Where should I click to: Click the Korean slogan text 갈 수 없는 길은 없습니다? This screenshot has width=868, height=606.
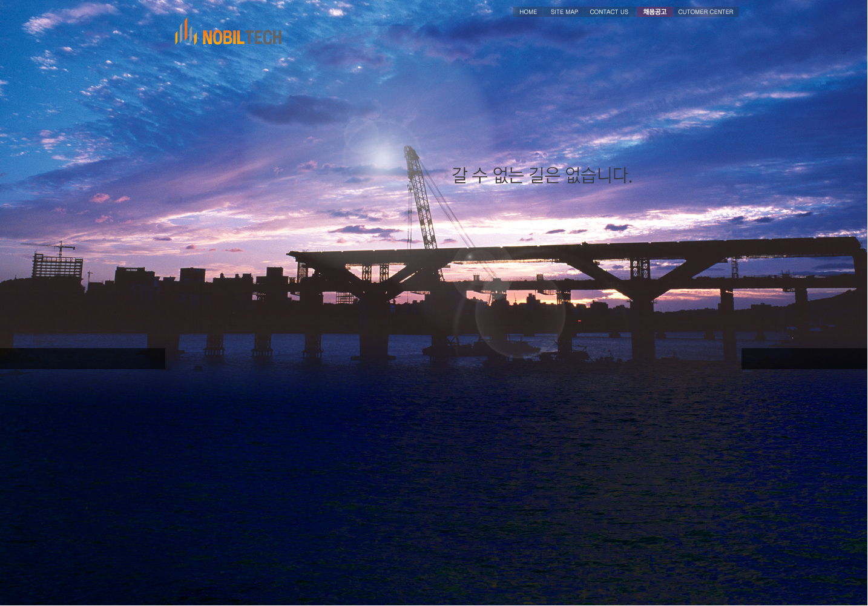click(542, 176)
